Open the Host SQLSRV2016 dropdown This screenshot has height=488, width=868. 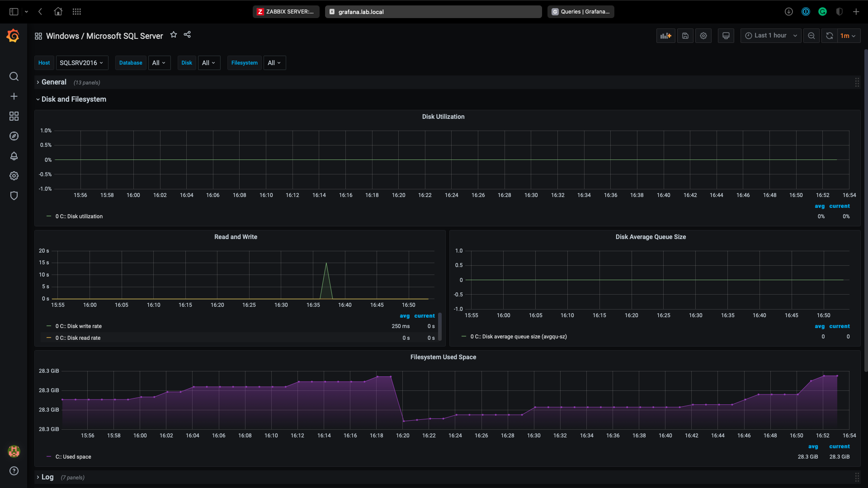point(81,63)
